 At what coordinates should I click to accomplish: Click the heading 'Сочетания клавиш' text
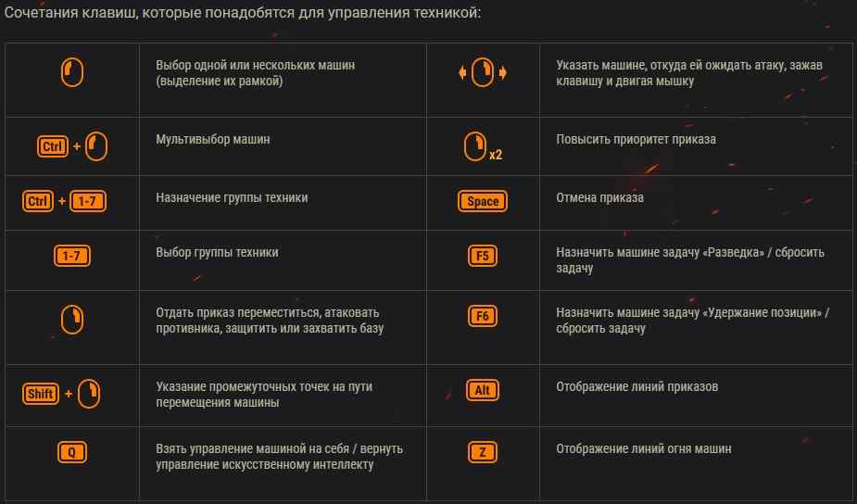point(71,13)
